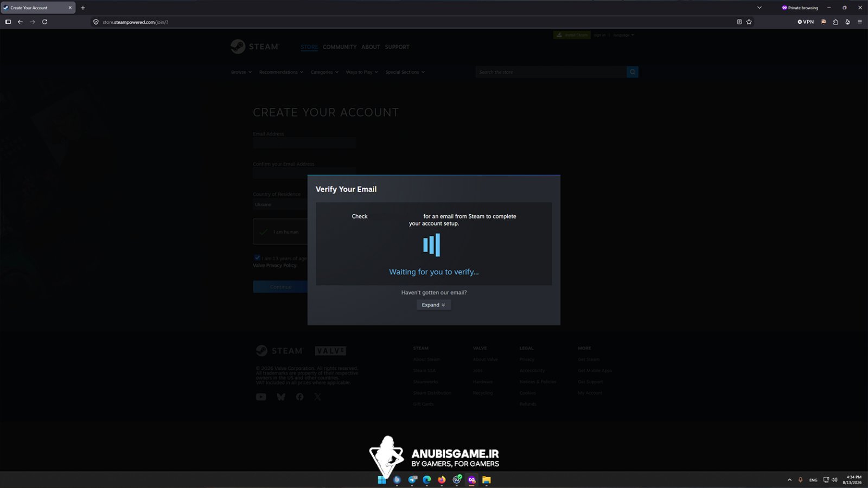Open File Explorer from the taskbar
The image size is (868, 488).
click(487, 480)
